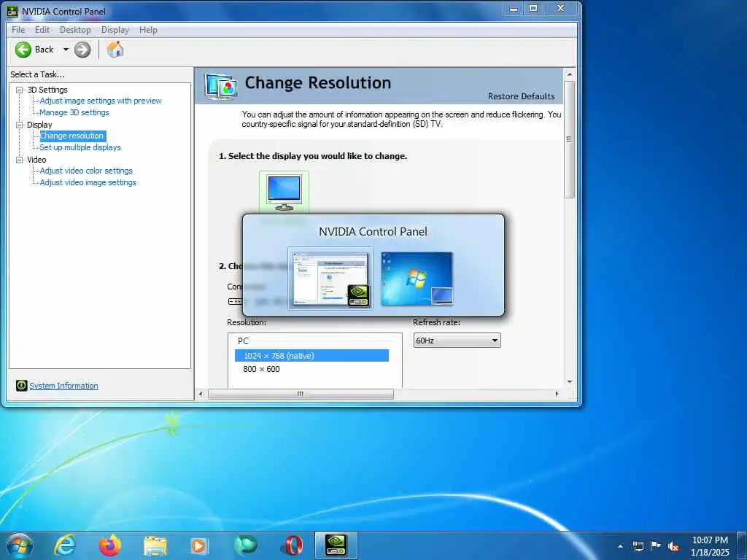Select the Desktop thumbnail in switcher
747x560 pixels.
(x=417, y=279)
